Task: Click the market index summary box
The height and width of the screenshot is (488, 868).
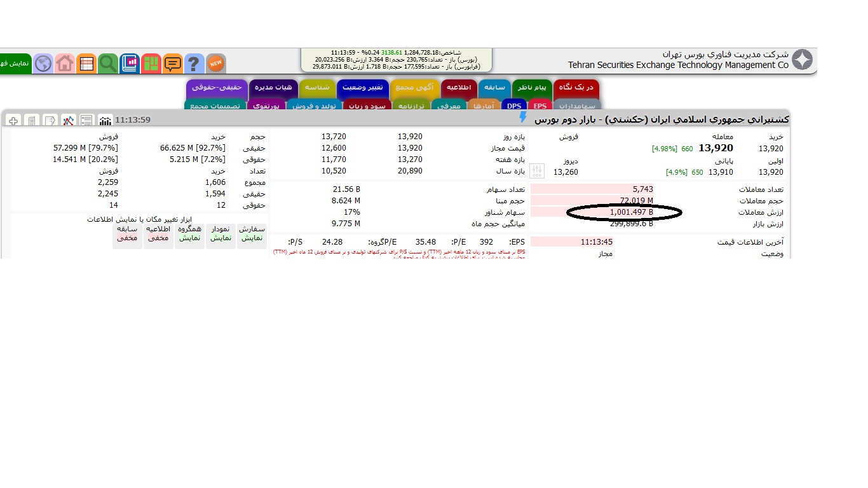Action: tap(396, 60)
